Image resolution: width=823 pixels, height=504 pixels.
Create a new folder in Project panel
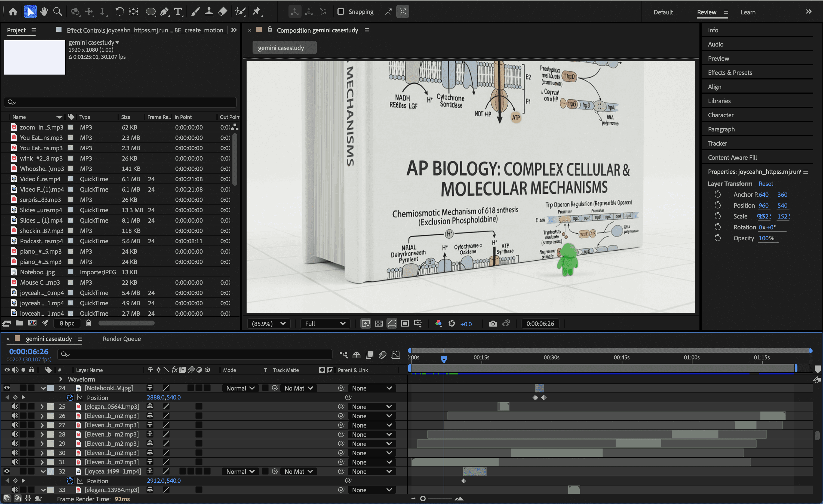(19, 323)
